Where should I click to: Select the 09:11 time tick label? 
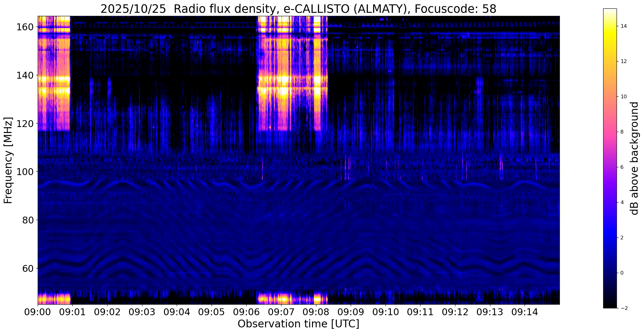click(420, 312)
